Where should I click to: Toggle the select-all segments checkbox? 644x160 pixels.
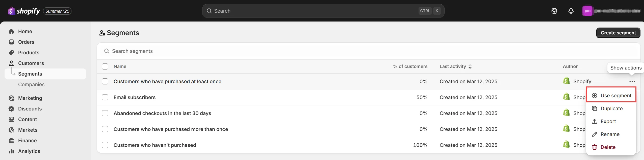(x=105, y=66)
